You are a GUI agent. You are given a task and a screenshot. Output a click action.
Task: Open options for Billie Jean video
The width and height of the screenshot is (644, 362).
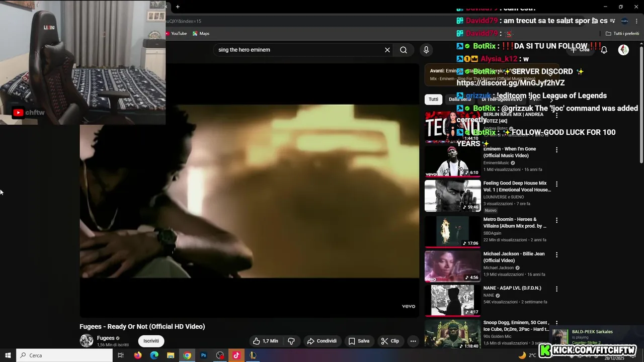tap(556, 255)
